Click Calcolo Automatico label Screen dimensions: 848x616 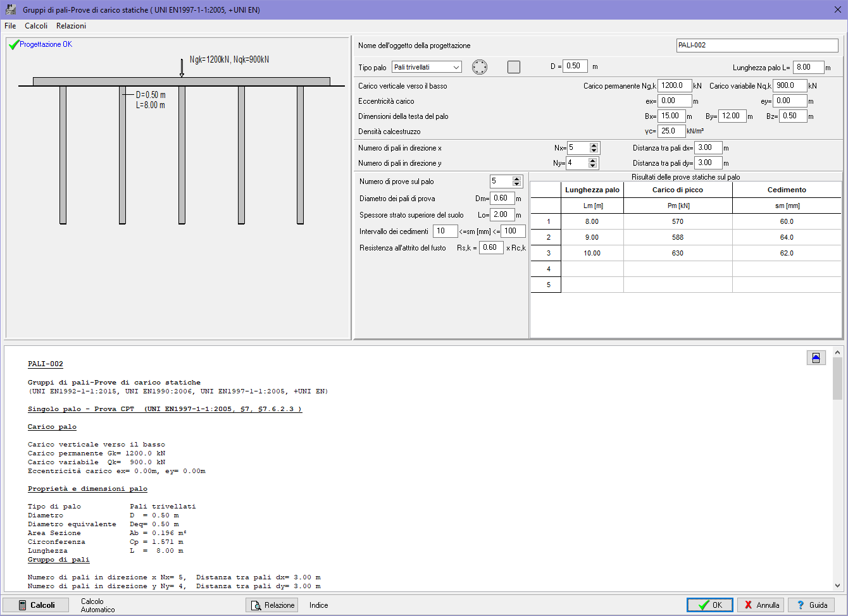click(x=98, y=605)
